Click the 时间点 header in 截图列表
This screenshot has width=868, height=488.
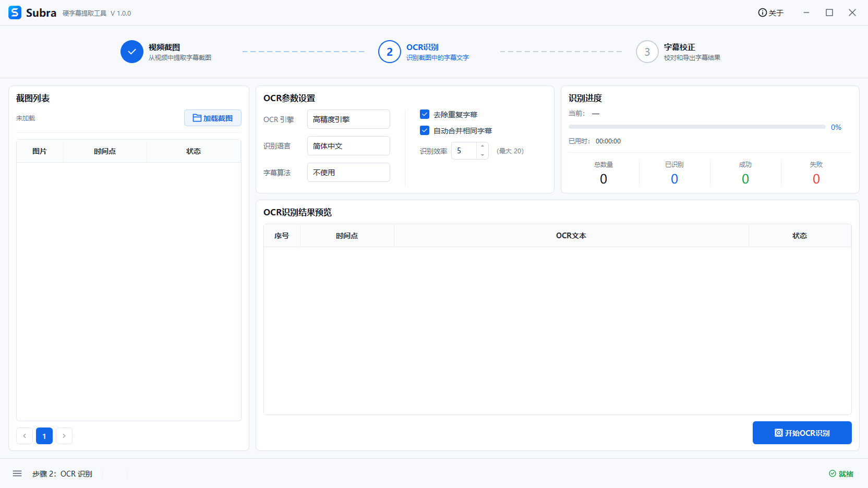105,151
